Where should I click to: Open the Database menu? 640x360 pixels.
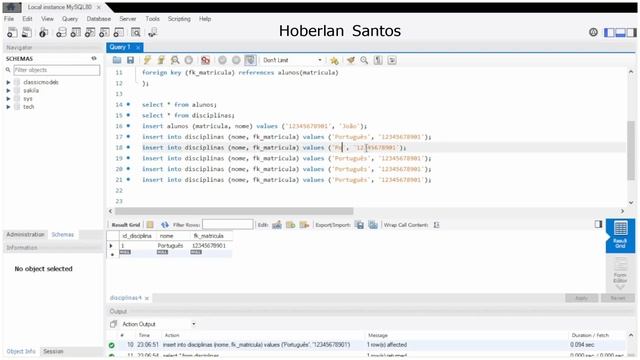pos(98,19)
